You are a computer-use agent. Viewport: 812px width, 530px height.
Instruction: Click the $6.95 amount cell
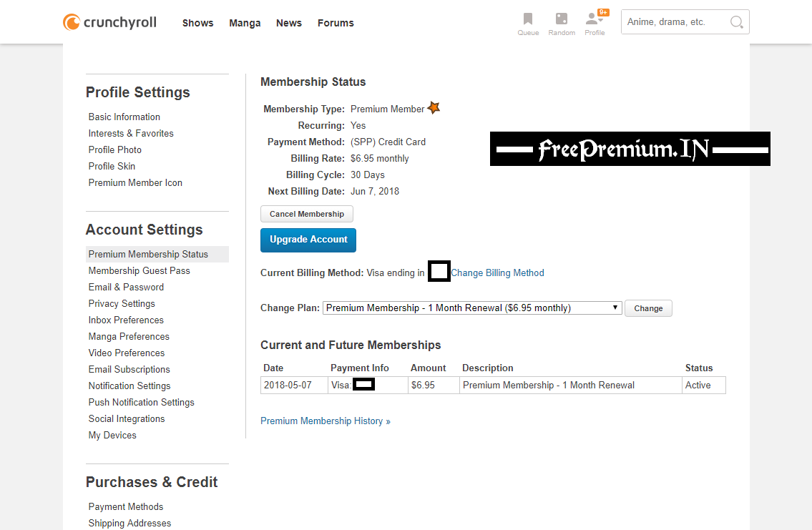(x=434, y=385)
